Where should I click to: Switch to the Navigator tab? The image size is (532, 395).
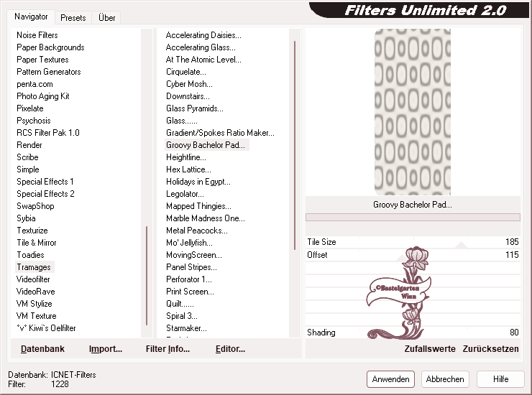(x=31, y=17)
